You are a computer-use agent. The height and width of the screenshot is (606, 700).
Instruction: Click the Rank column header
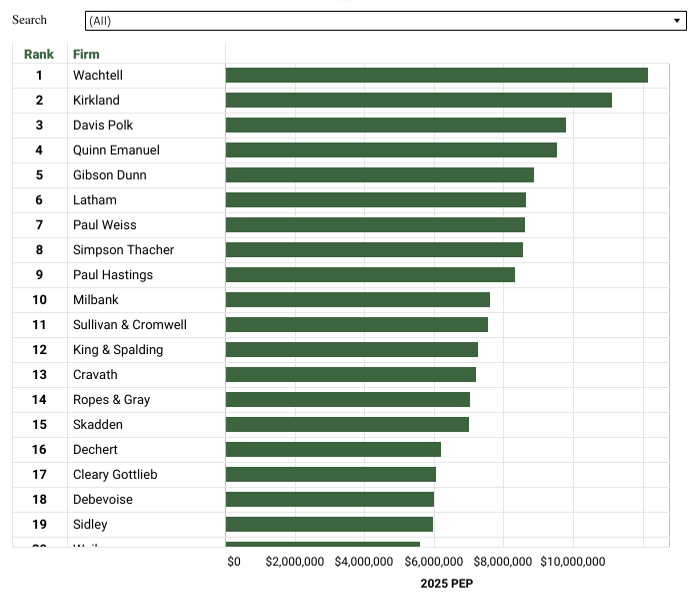pyautogui.click(x=39, y=54)
